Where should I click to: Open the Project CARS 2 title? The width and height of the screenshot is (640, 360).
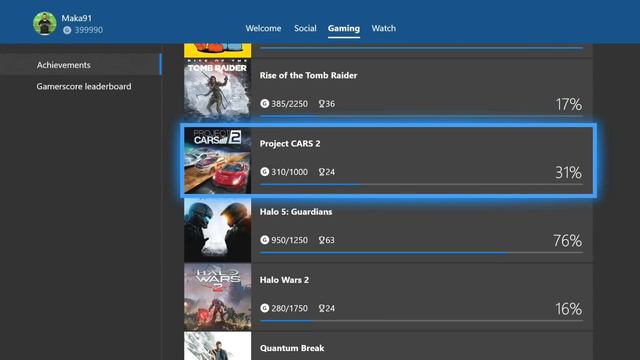tap(290, 144)
